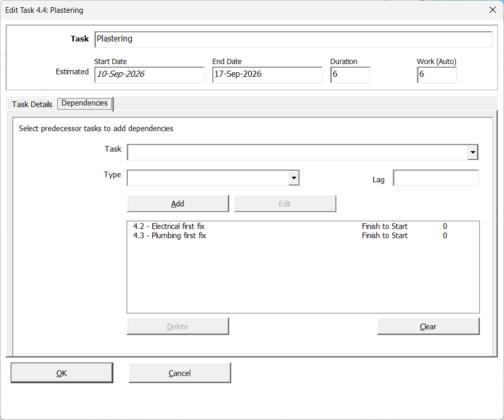Click the Work (Auto) field
Image resolution: width=504 pixels, height=420 pixels.
click(436, 74)
